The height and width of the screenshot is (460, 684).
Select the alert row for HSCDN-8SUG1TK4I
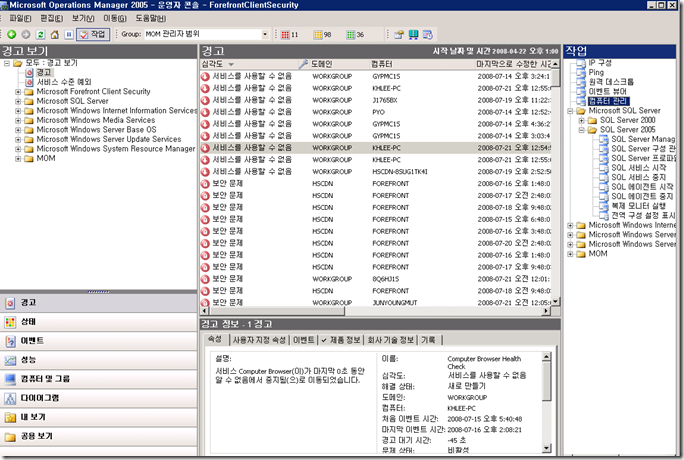376,171
